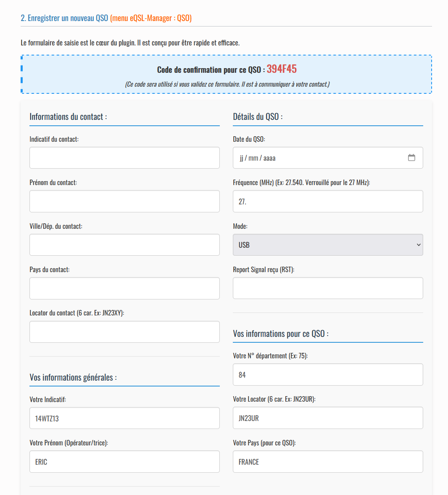Viewport: 448px width, 495px height.
Task: Click the Votre Prénom field showing ERIC
Action: (124, 462)
